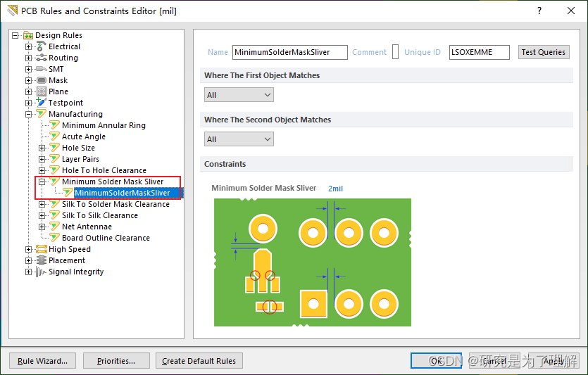Expand the Electrical rules node
The height and width of the screenshot is (375, 588).
coord(28,46)
